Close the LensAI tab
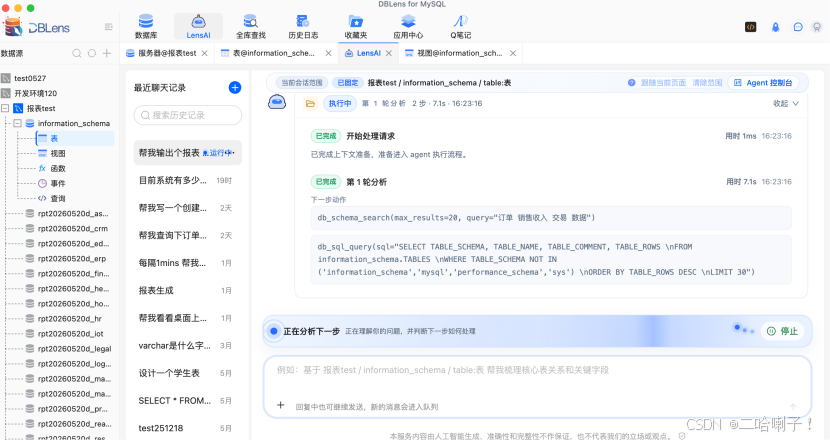This screenshot has height=440, width=830. tap(389, 53)
